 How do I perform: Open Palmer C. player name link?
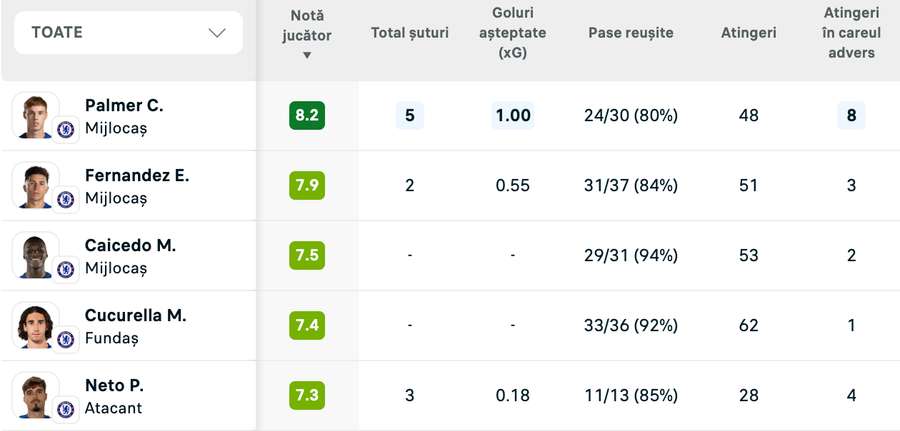[124, 106]
